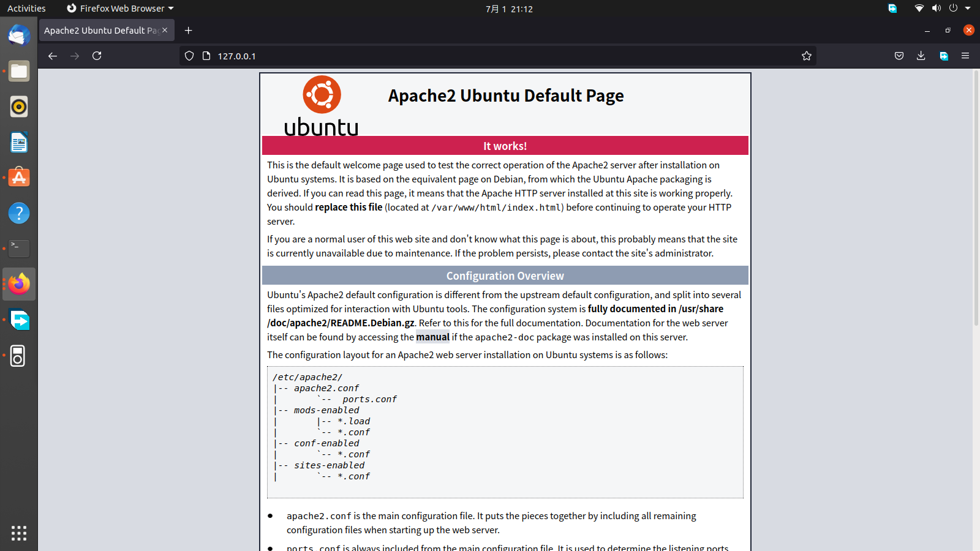Viewport: 980px width, 551px height.
Task: Show Applications grid button
Action: 19,533
